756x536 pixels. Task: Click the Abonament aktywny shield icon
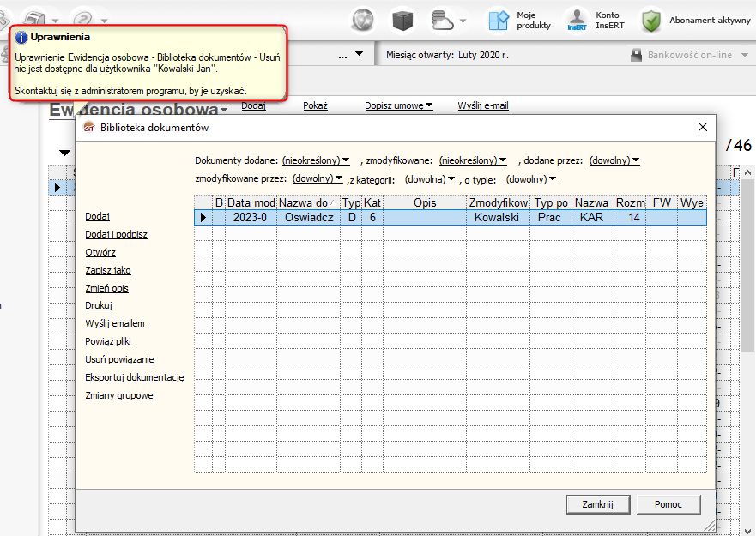coord(651,21)
